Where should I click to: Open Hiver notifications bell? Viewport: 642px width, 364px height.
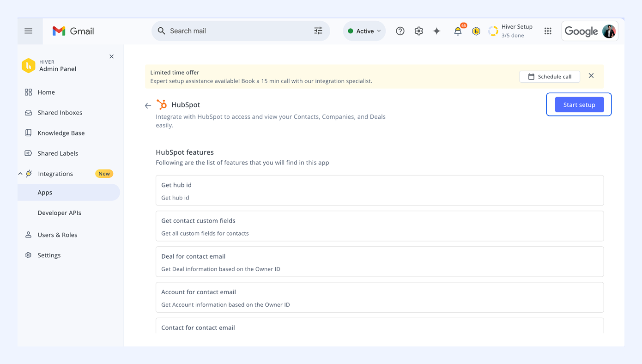458,31
